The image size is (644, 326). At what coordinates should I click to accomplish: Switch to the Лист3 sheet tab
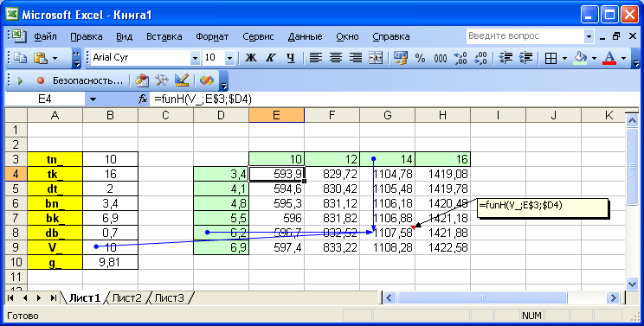170,297
